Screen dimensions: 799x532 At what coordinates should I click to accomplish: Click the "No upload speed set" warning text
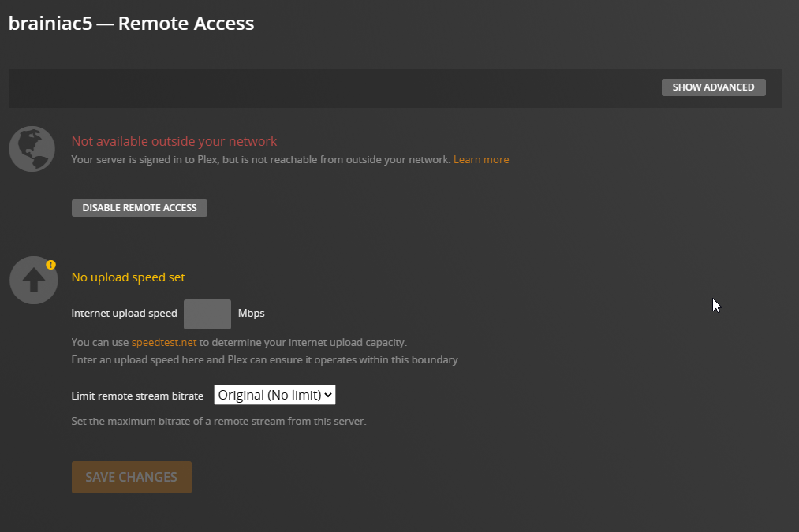128,277
